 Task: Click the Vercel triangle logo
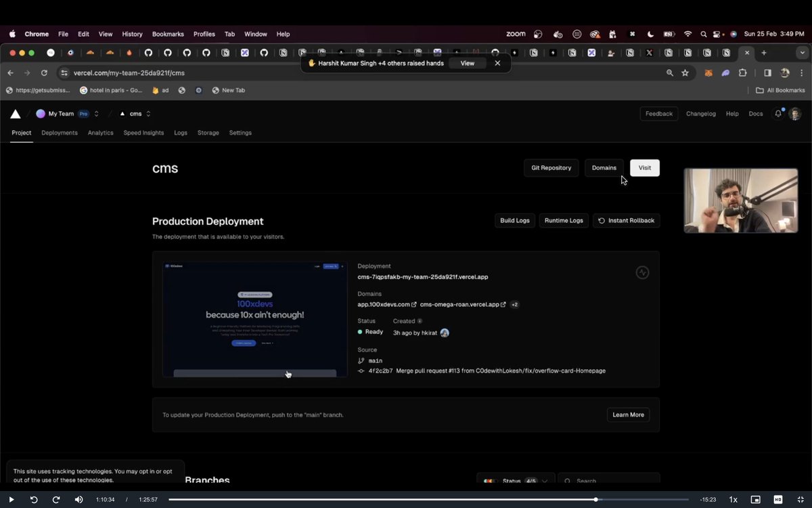click(x=15, y=114)
